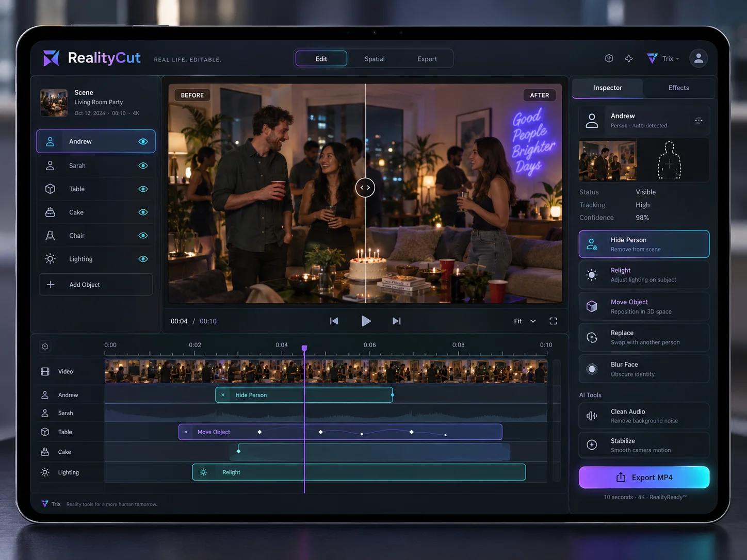Click the RealityCut logo icon

click(51, 58)
